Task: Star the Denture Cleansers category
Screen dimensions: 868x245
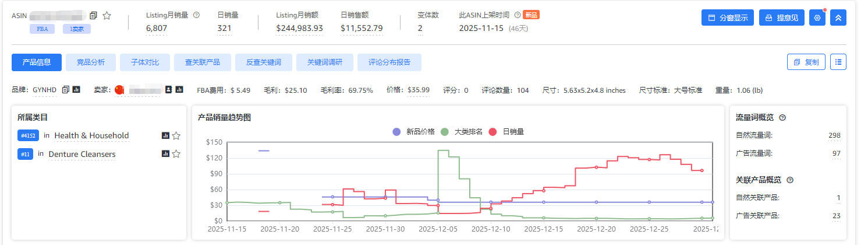Action: (x=176, y=154)
